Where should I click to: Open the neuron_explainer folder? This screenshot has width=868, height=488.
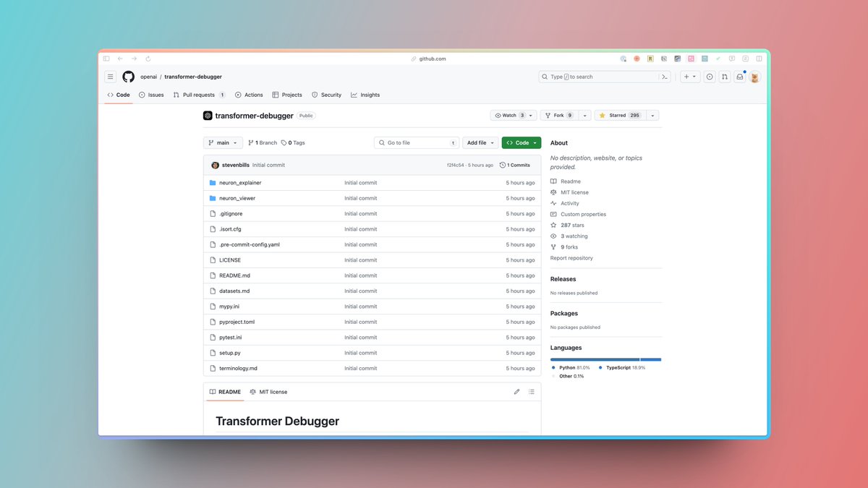click(x=240, y=183)
